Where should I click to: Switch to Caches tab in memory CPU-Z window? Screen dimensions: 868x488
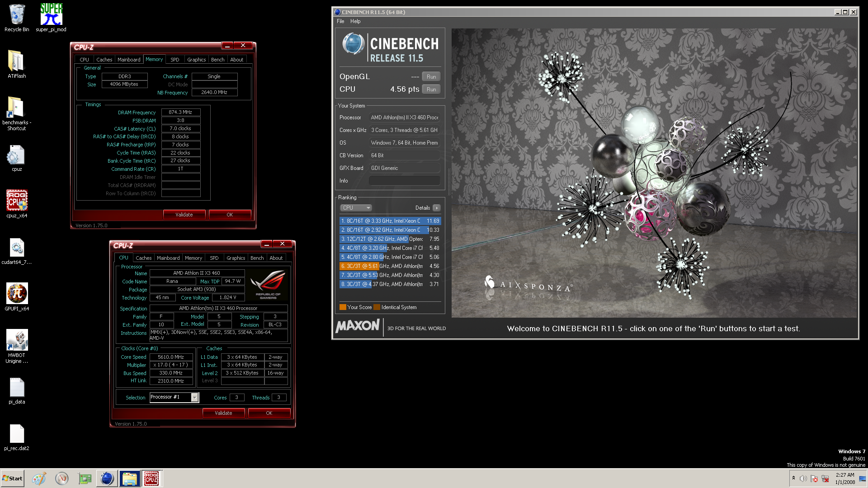pos(104,60)
